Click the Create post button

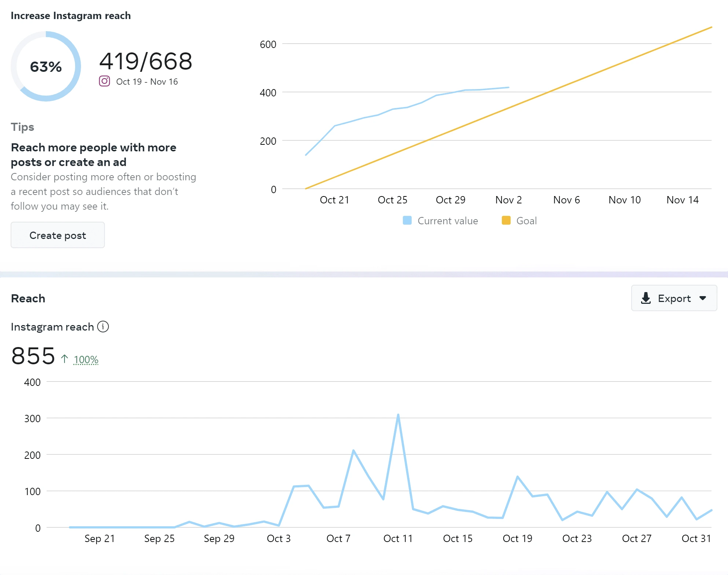(58, 235)
